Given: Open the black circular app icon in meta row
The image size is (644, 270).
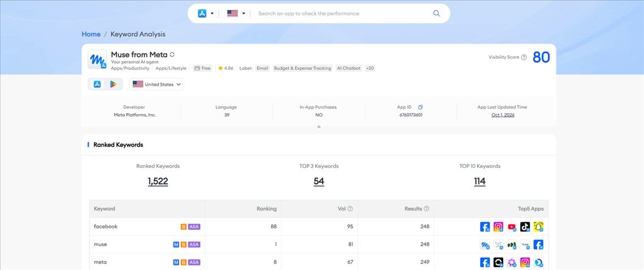Looking at the screenshot, I should [498, 262].
